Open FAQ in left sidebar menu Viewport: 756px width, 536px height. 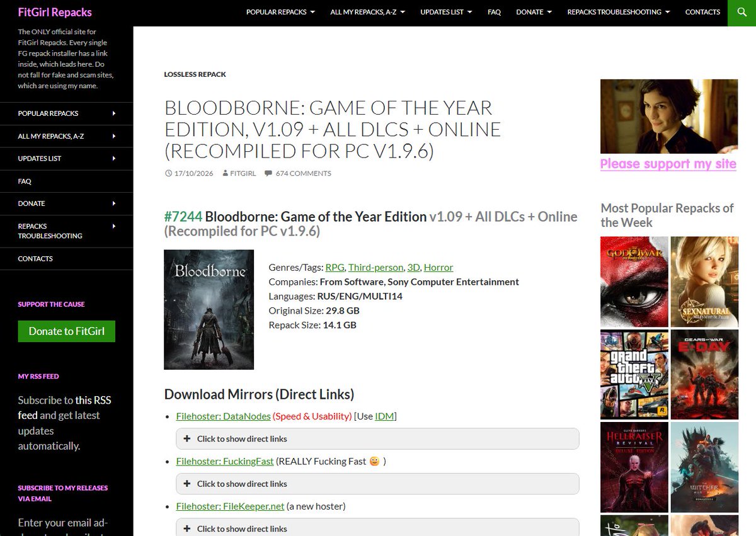[25, 181]
